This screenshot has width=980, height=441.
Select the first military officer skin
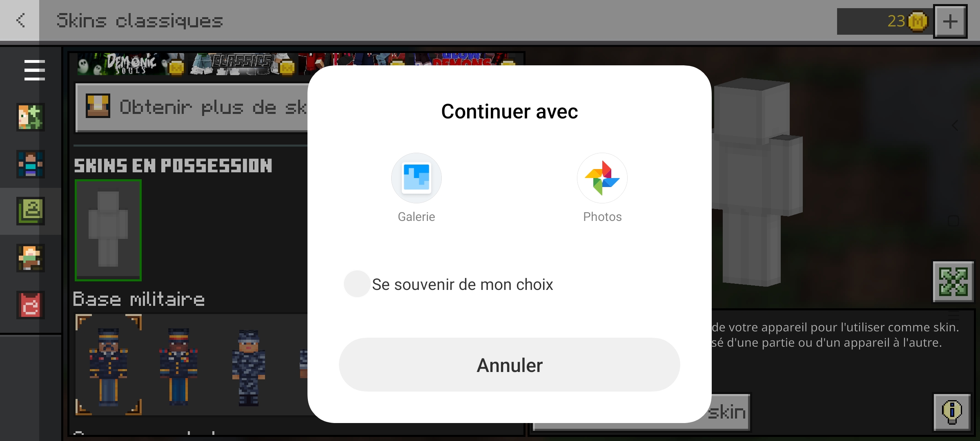coord(108,365)
